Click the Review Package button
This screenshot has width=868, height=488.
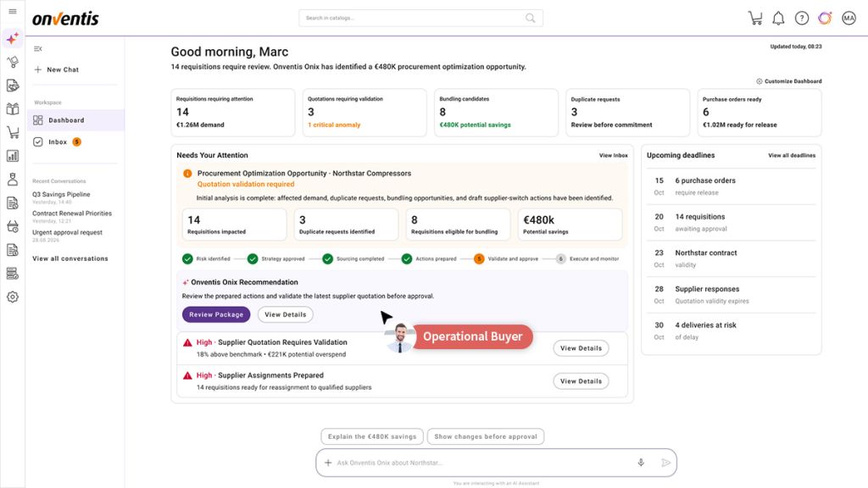216,314
